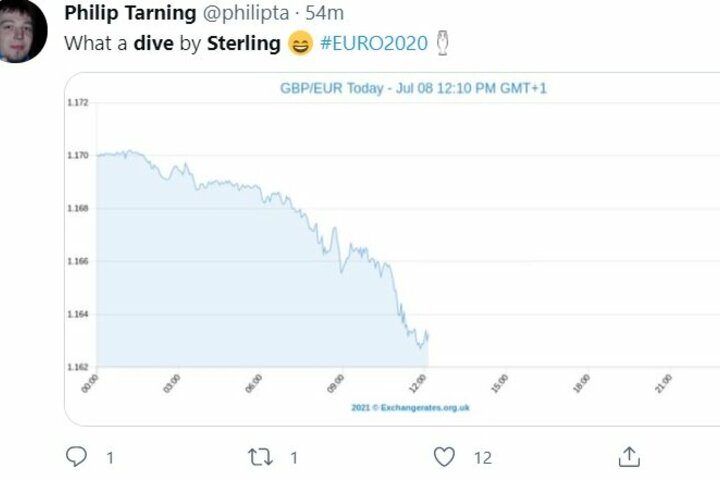Click the trophy emoji after #EURO2020

click(x=444, y=43)
